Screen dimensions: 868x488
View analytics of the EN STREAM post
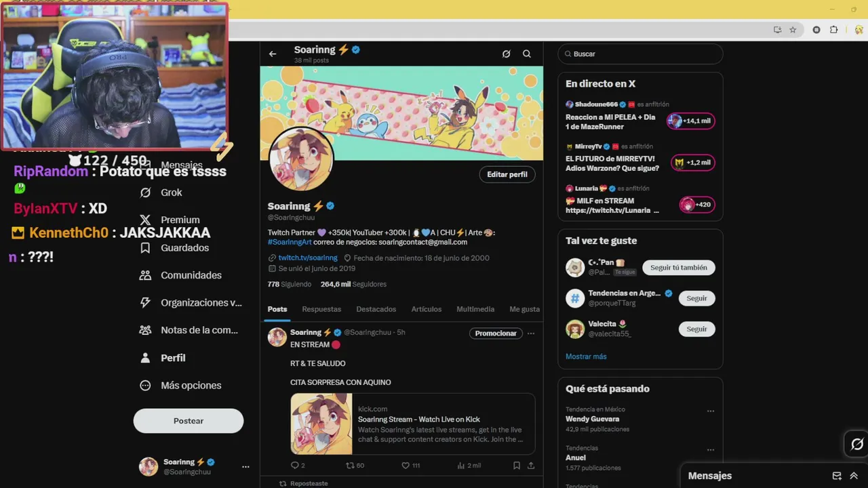[469, 466]
